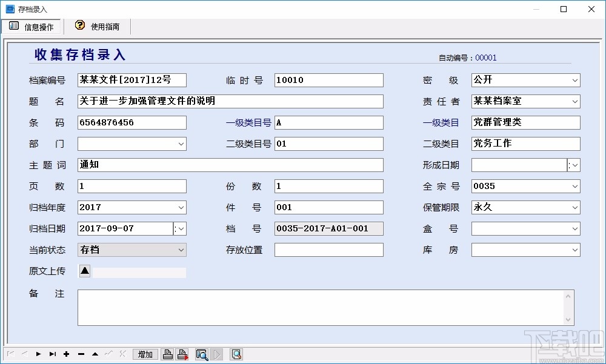Click the 信息操作 tab icon
Screen dimensions: 606x364
coord(14,26)
